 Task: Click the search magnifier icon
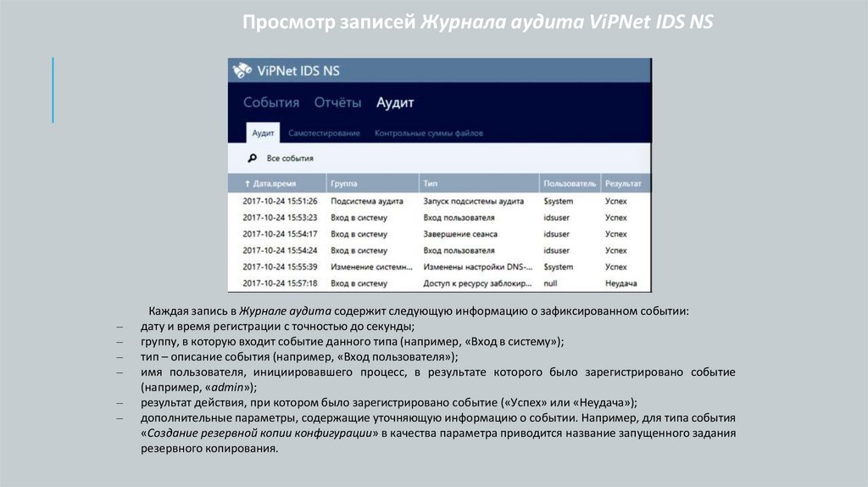click(253, 158)
